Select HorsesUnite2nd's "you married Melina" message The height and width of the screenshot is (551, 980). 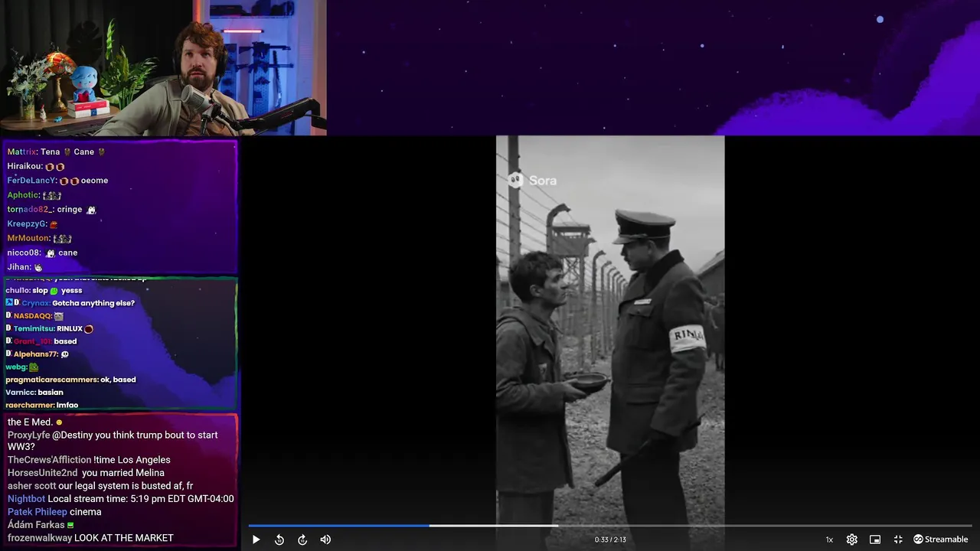click(86, 473)
